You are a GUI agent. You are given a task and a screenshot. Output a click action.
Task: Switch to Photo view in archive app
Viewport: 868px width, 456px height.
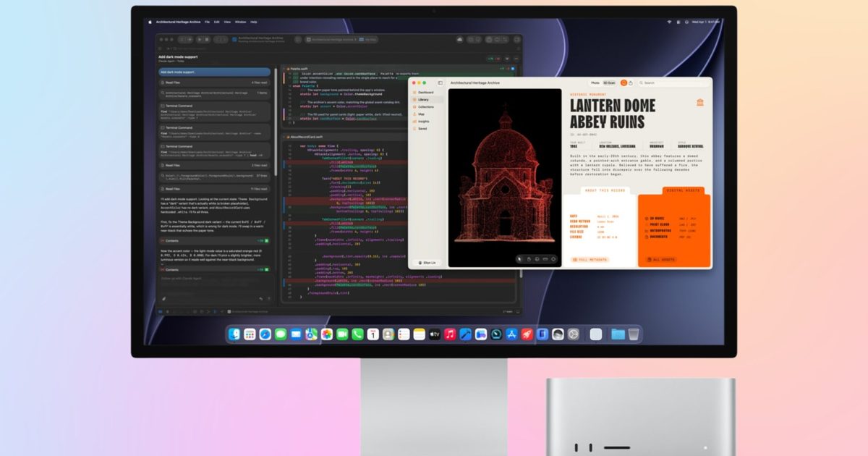point(595,83)
